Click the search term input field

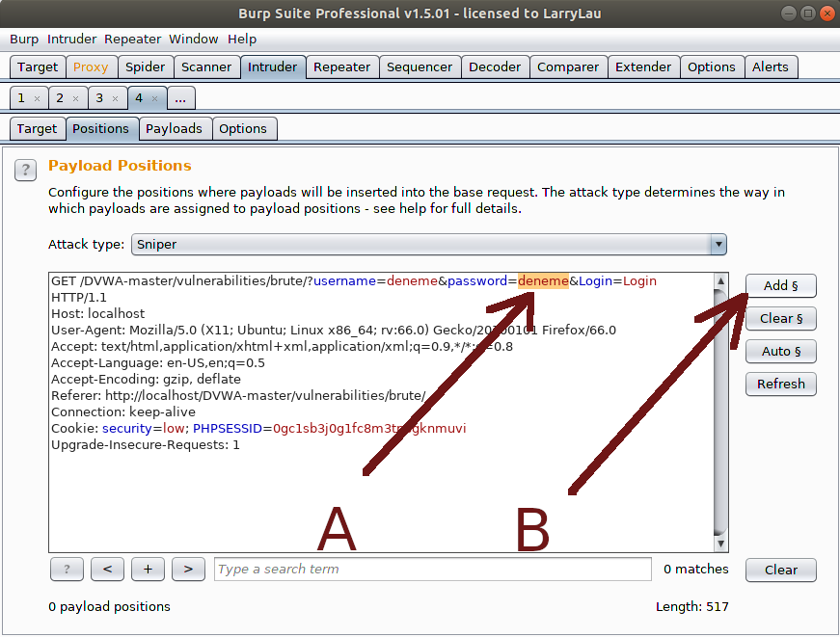point(432,570)
